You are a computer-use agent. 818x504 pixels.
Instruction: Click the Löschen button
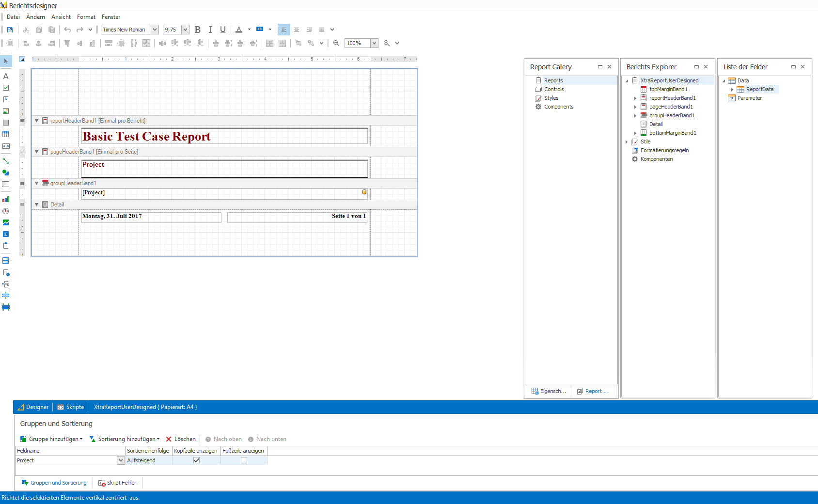(181, 439)
